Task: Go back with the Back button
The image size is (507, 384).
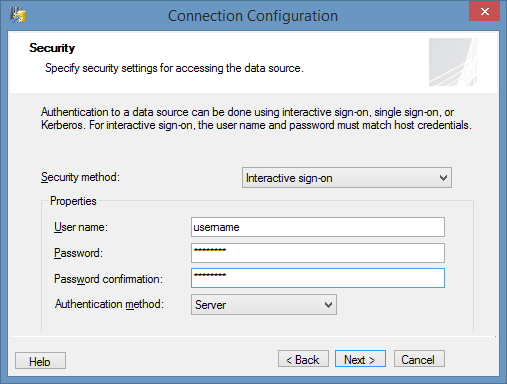Action: click(x=303, y=359)
